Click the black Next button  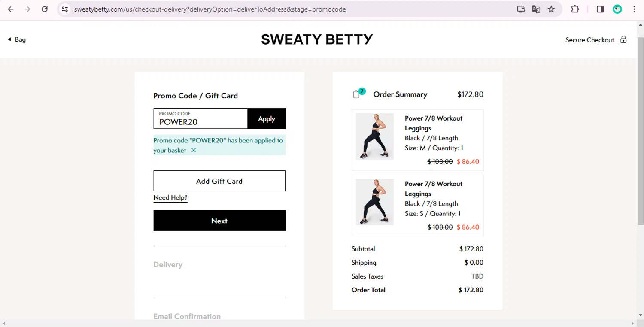coord(219,221)
